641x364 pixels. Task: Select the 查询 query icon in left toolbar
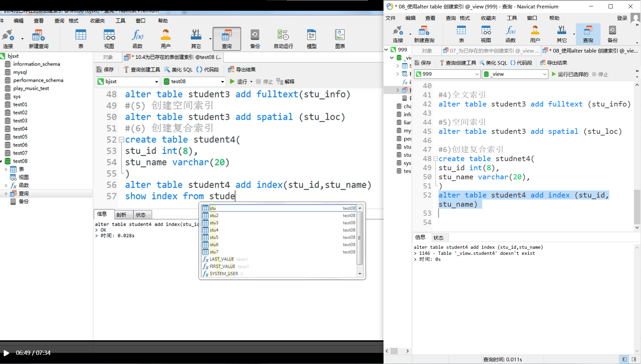tap(227, 39)
